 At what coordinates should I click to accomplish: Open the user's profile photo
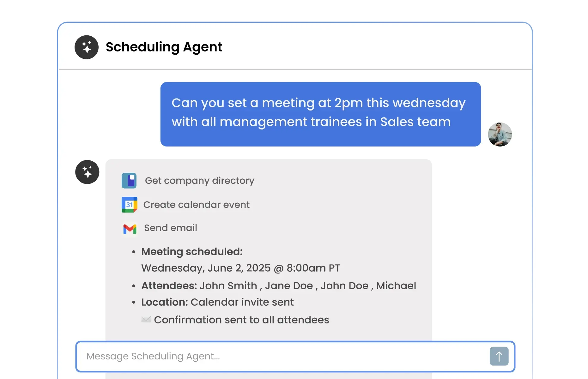pyautogui.click(x=500, y=134)
